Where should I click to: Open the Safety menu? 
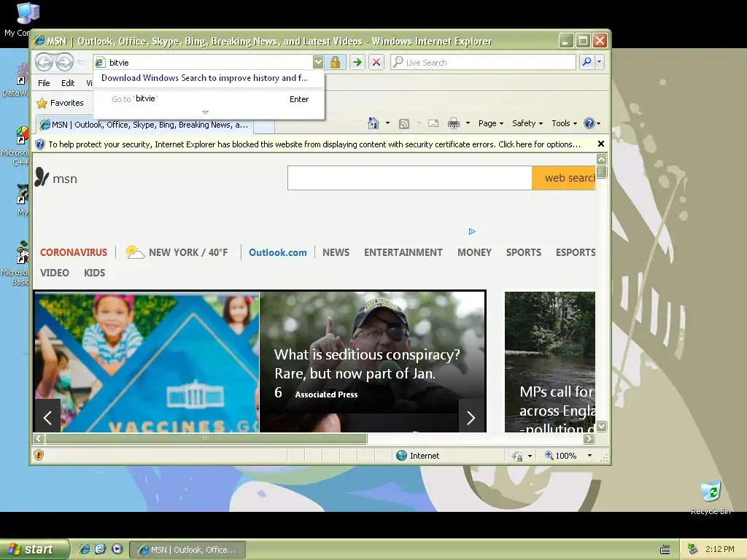pyautogui.click(x=527, y=123)
